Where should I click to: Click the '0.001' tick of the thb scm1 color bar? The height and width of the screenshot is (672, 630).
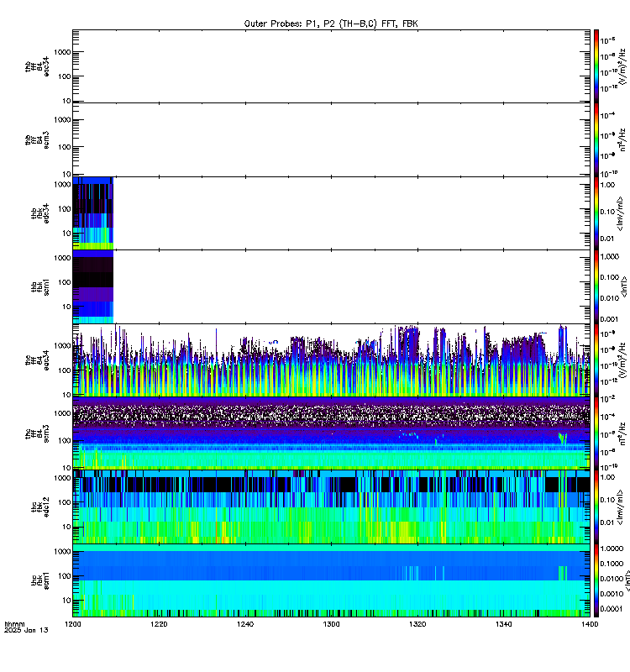(x=610, y=319)
